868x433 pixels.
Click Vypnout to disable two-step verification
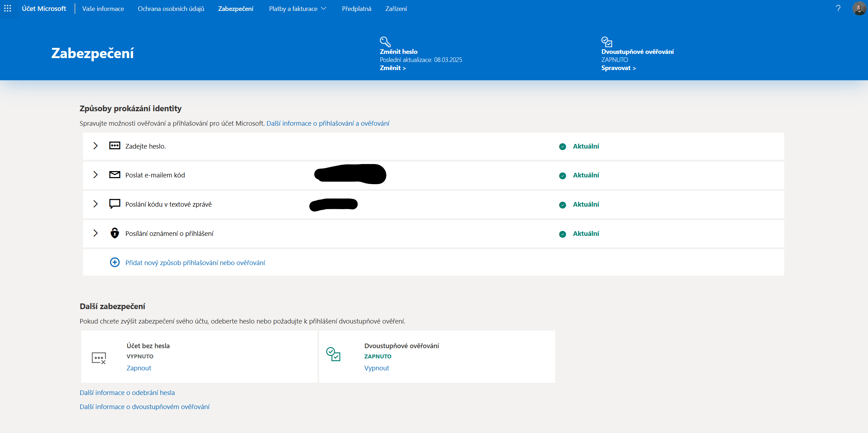376,368
